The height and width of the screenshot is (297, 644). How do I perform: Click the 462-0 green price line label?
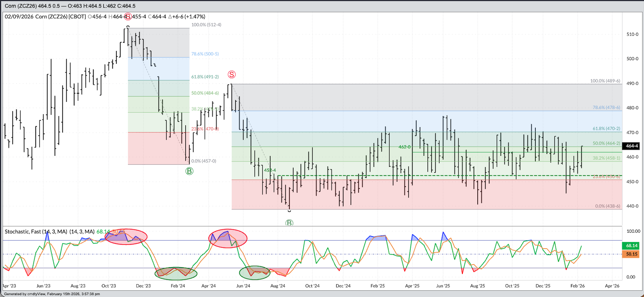[404, 147]
